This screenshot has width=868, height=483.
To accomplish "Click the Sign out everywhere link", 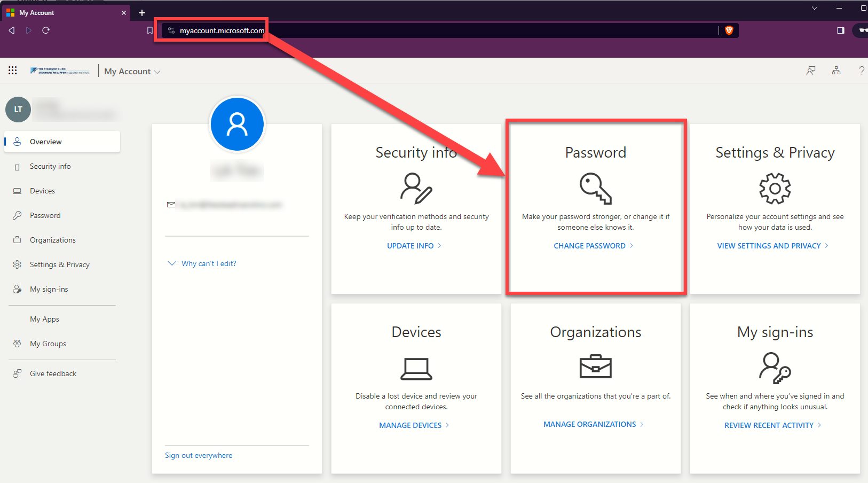I will (x=199, y=455).
